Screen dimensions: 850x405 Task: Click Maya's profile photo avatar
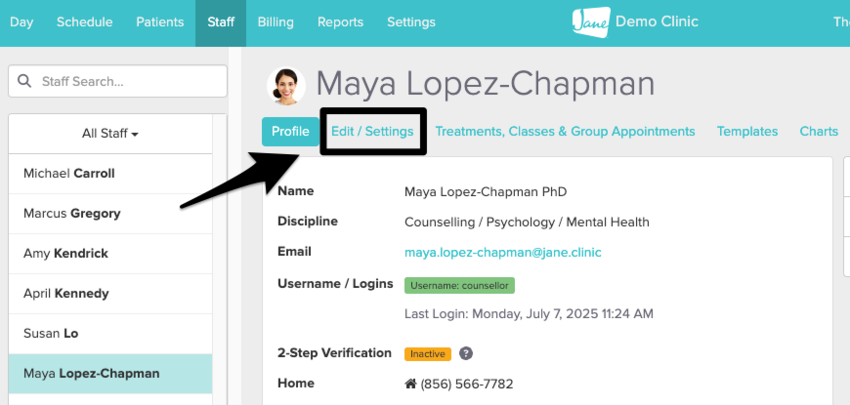287,86
